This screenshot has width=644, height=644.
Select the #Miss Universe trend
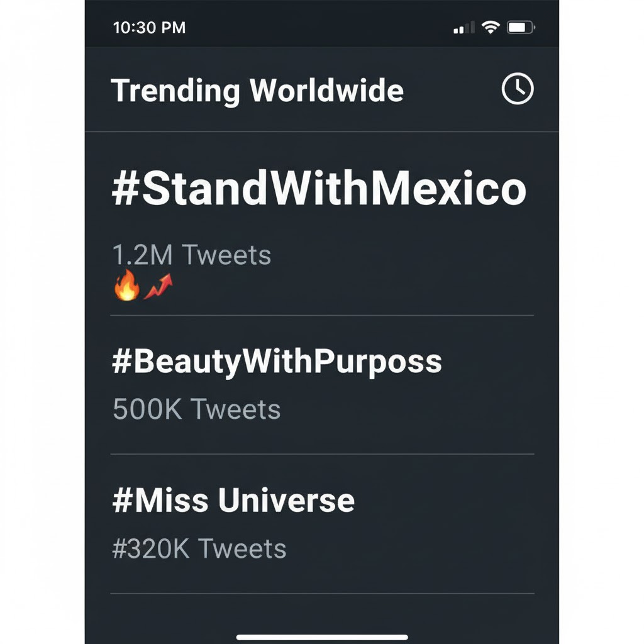pos(233,500)
